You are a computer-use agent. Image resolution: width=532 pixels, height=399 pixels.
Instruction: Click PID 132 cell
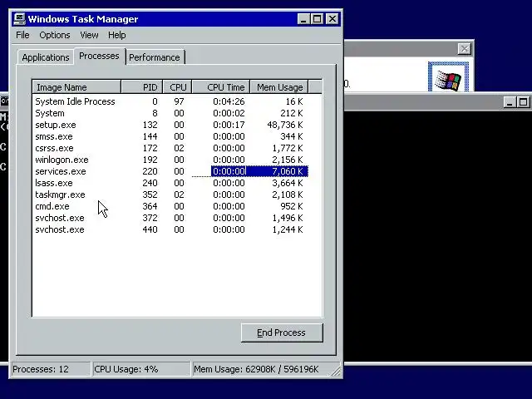(x=150, y=125)
